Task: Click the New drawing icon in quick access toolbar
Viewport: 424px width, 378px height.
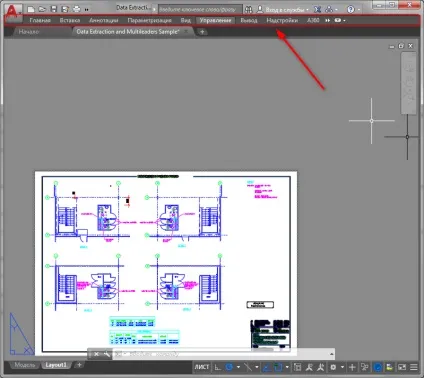Action: (31, 9)
